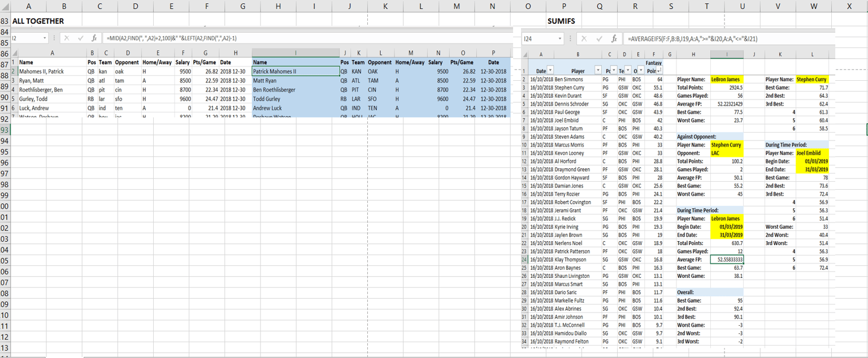
Task: Click the select-all triangle in the SUMIFS sheet image
Action: [x=525, y=55]
